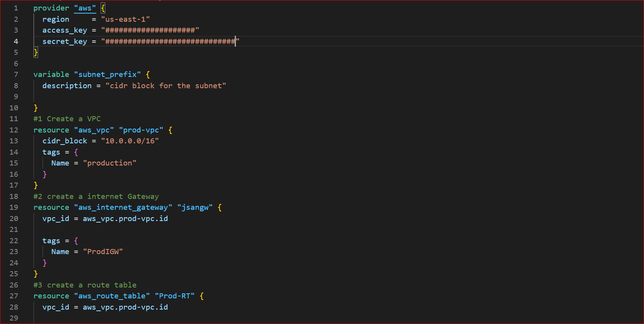This screenshot has height=324, width=644.
Task: Click the "subnet_prefix" variable name
Action: coord(108,74)
